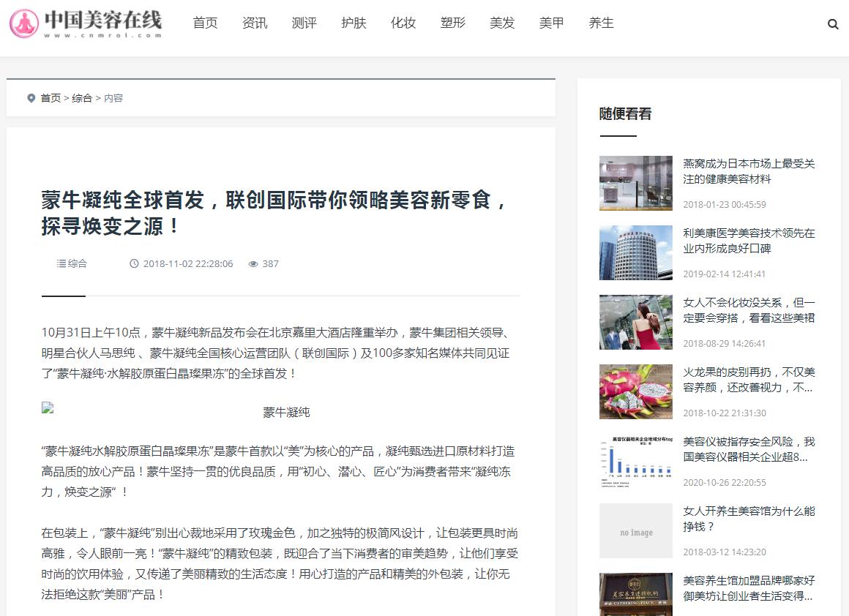Click 首页 in the breadcrumb
Image resolution: width=849 pixels, height=616 pixels.
point(51,98)
